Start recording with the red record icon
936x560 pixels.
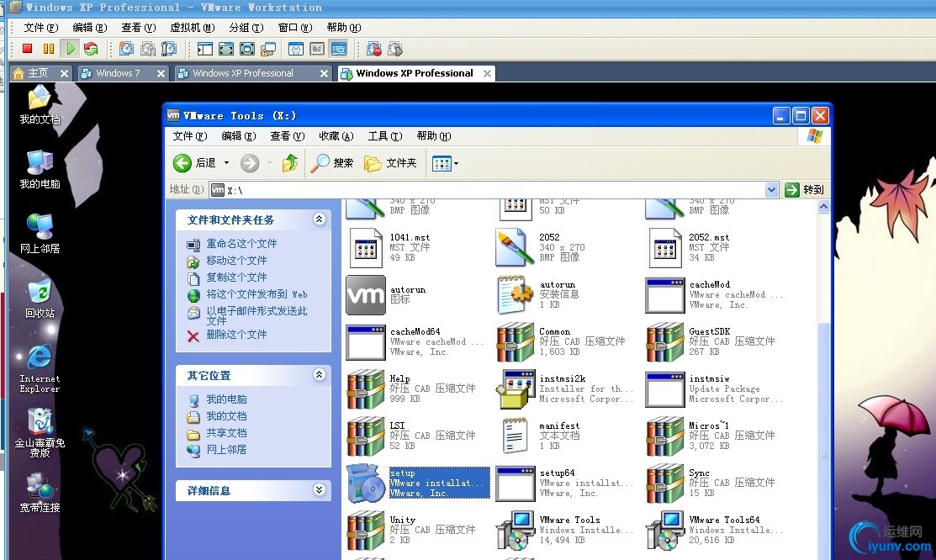(374, 49)
